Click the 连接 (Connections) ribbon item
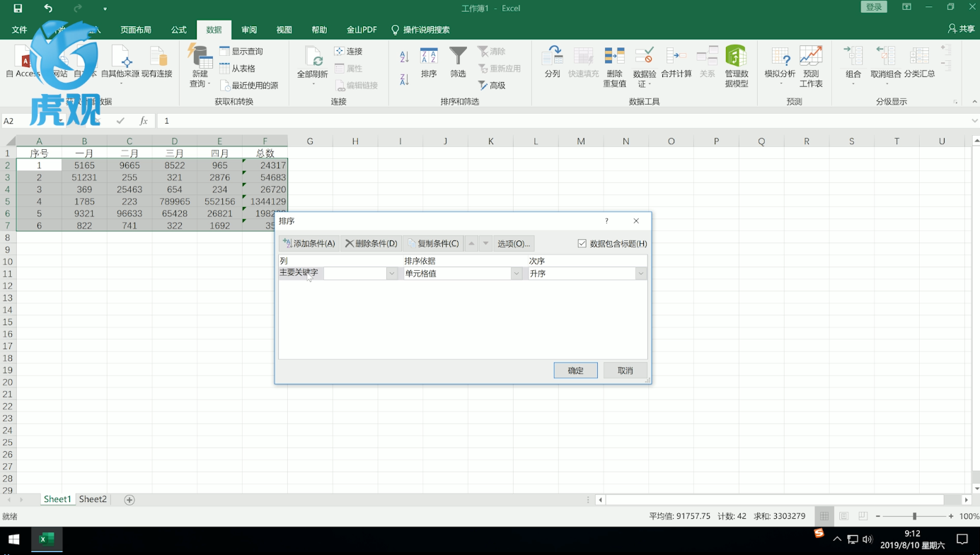Screen dimensions: 980x555 [x=348, y=52]
